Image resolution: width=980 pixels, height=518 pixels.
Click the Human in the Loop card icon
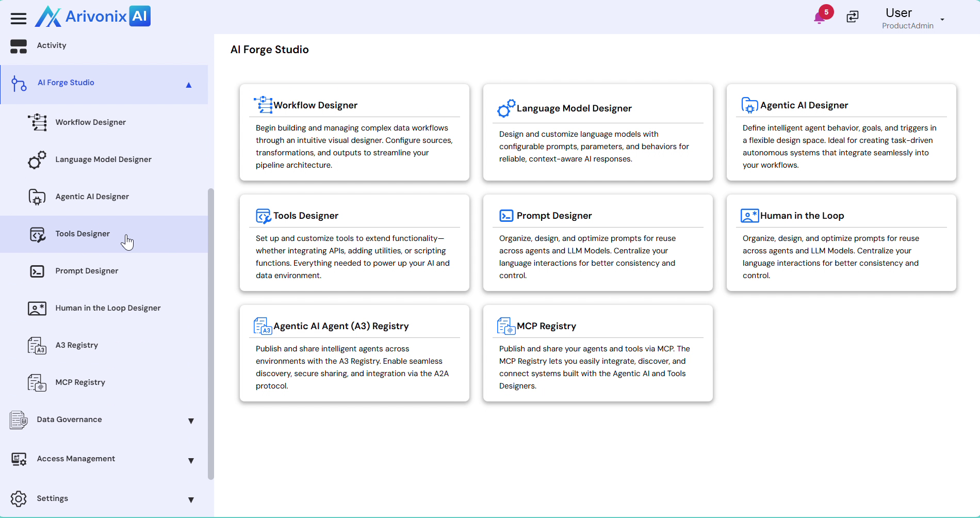(749, 216)
